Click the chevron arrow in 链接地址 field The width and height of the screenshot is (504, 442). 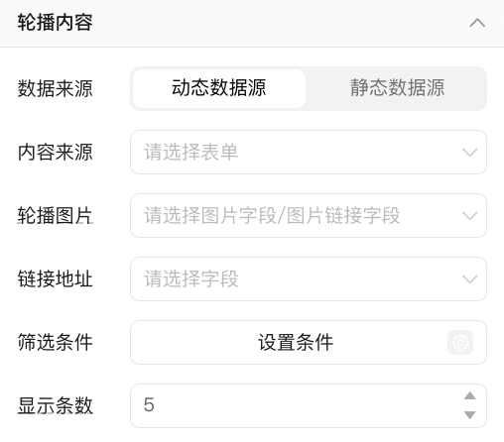[469, 279]
